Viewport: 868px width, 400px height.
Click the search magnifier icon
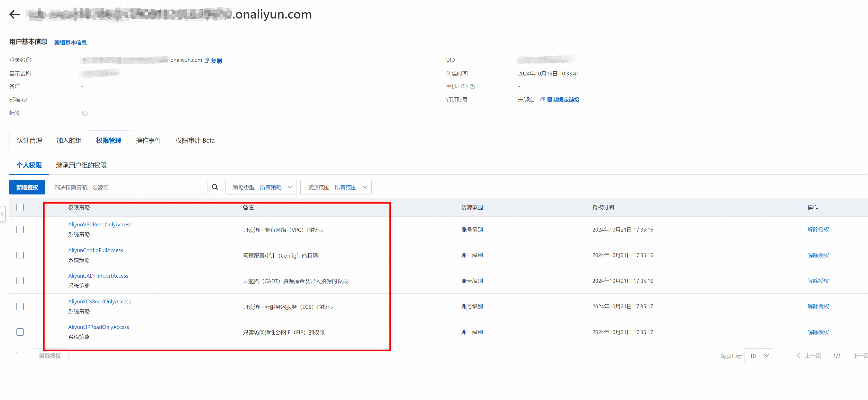(215, 187)
